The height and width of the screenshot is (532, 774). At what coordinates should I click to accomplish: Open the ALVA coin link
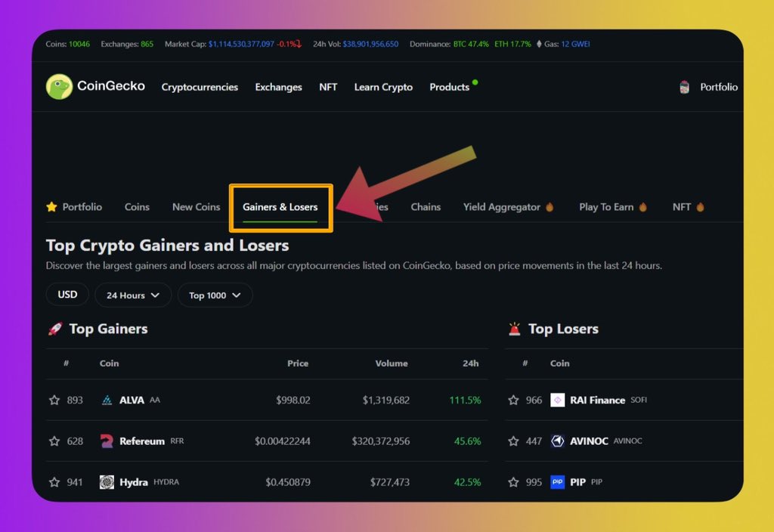coord(132,400)
